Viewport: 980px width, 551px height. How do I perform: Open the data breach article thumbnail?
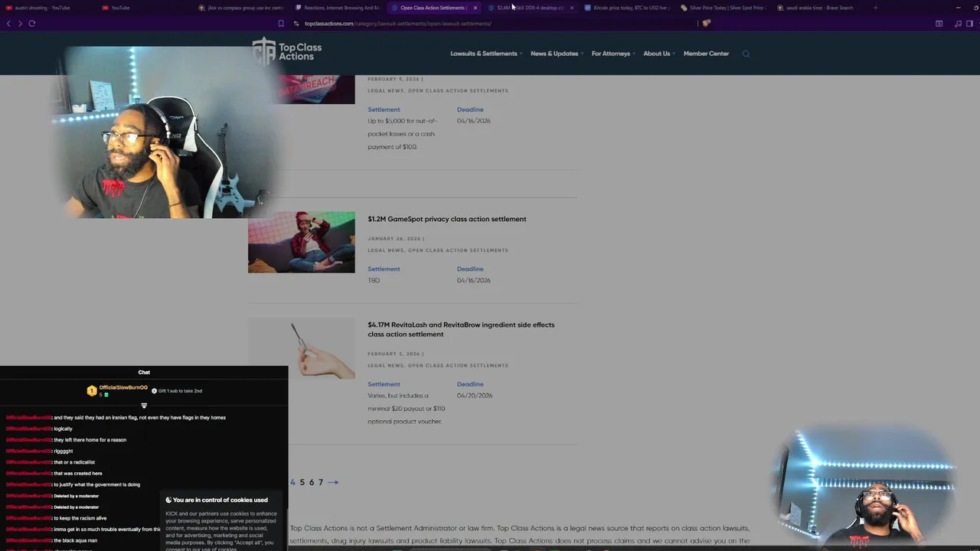(x=315, y=90)
